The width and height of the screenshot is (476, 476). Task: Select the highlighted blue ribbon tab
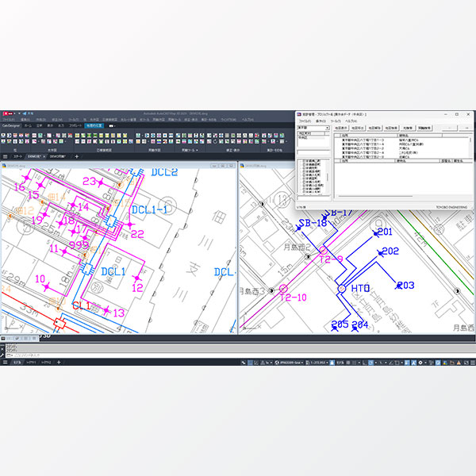(94, 125)
